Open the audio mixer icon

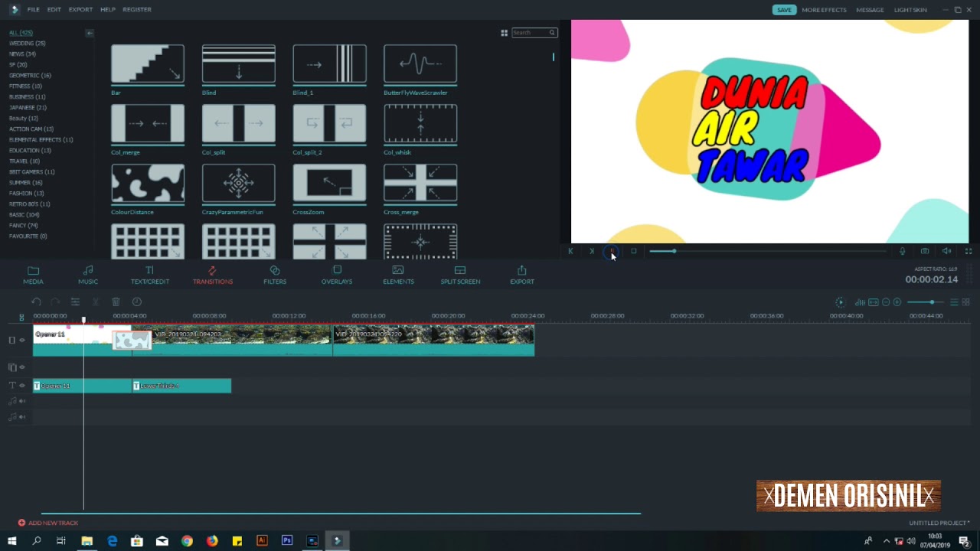pos(860,302)
